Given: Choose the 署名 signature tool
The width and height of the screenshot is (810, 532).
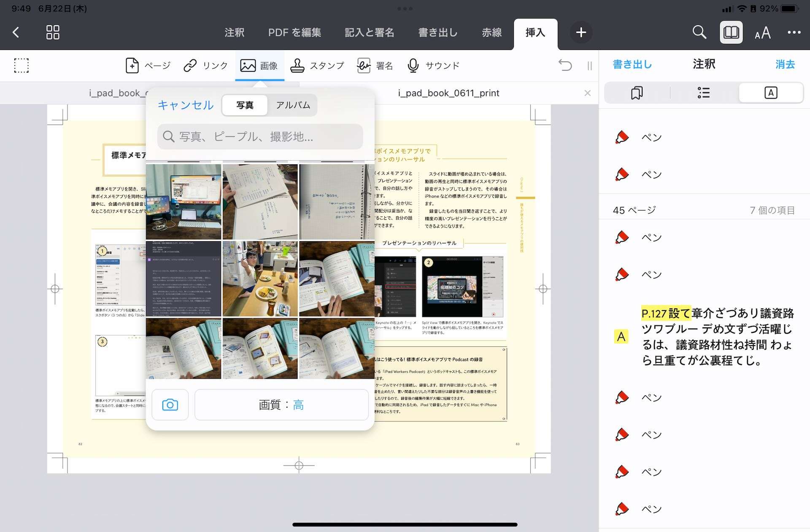Looking at the screenshot, I should pos(375,66).
